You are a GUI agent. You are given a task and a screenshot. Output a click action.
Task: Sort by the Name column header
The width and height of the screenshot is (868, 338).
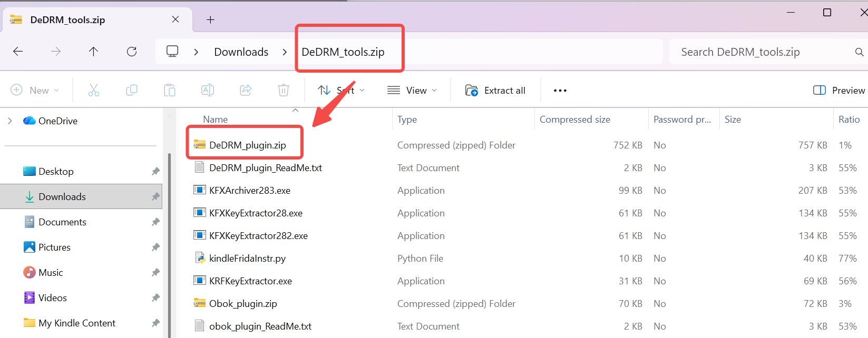(216, 120)
